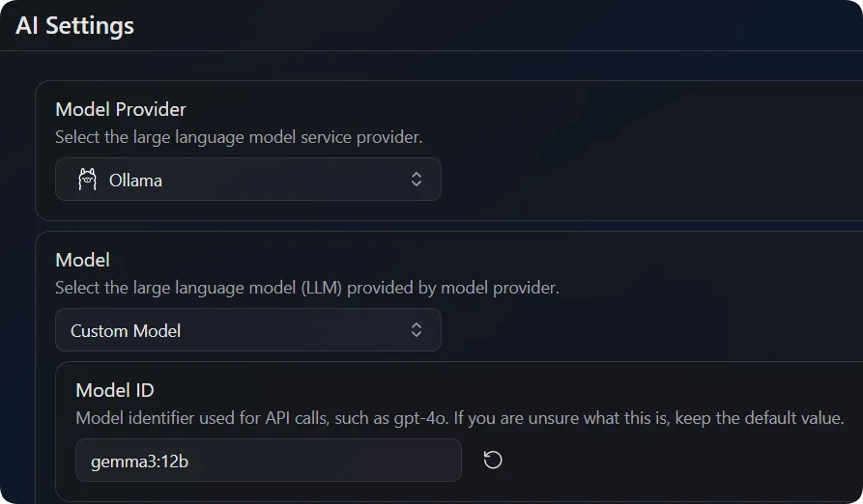Click the chevron arrows beside Custom Model
Screen dimensions: 863x504
(x=417, y=330)
